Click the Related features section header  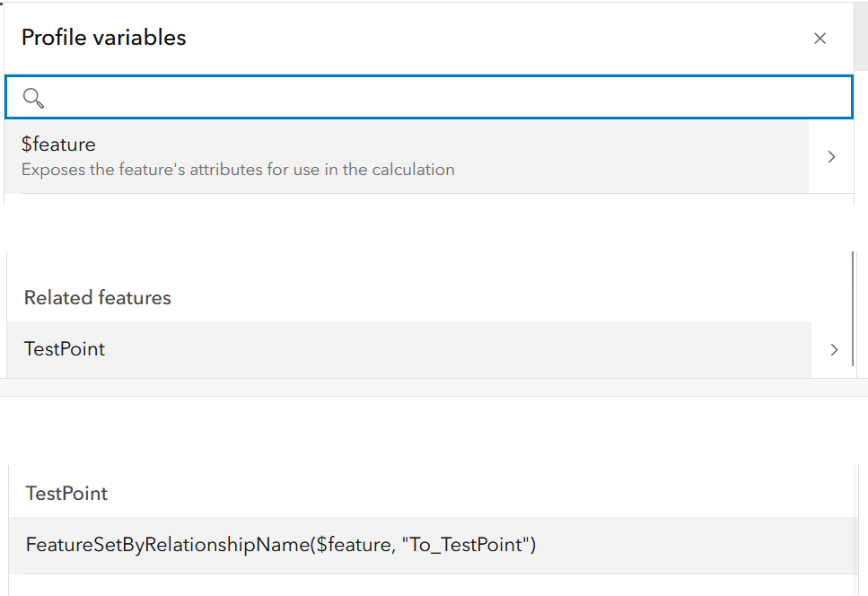click(x=98, y=297)
